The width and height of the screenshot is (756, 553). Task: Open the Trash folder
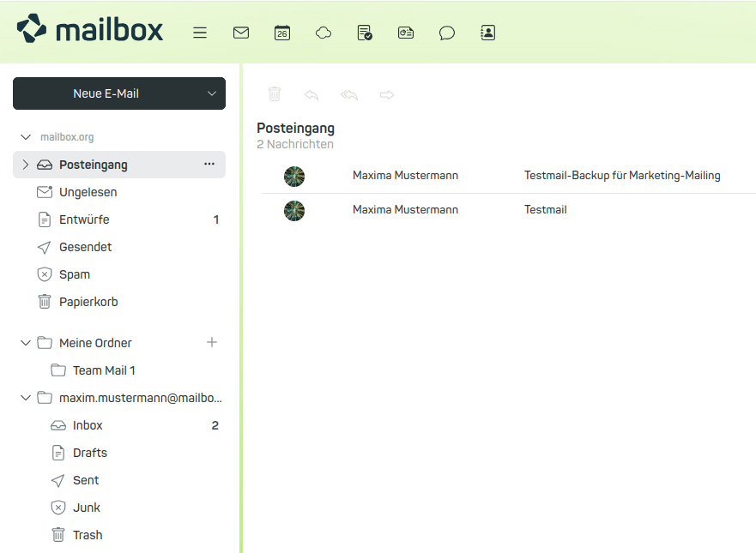pos(119,535)
